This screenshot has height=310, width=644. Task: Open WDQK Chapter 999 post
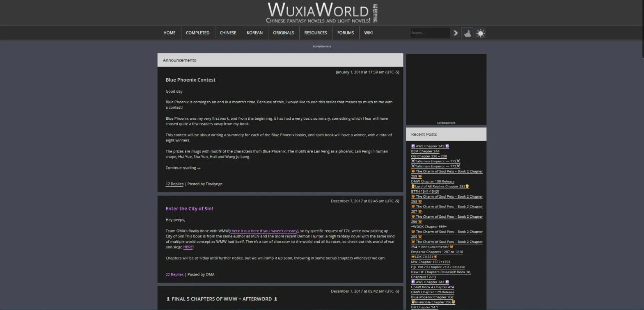pos(429,227)
